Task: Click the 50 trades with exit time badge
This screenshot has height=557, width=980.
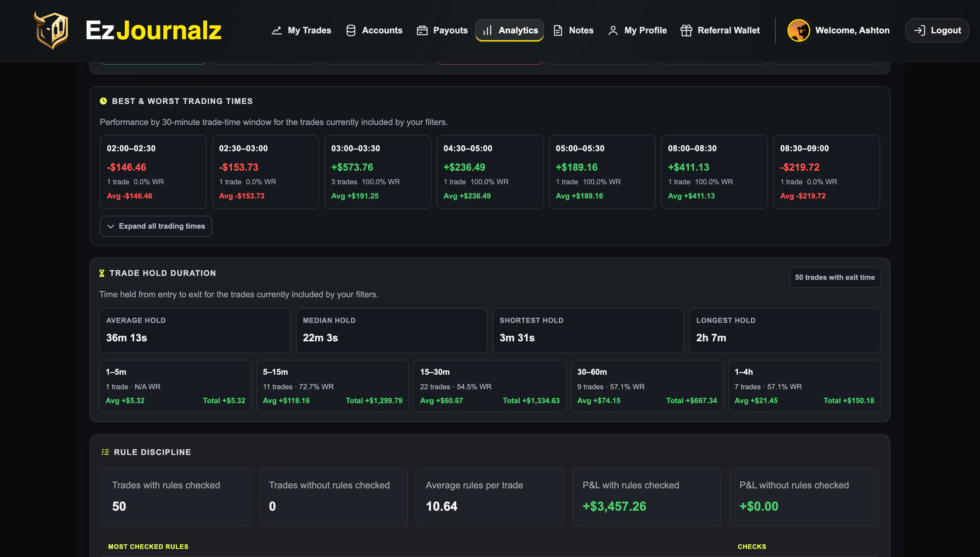Action: (835, 277)
